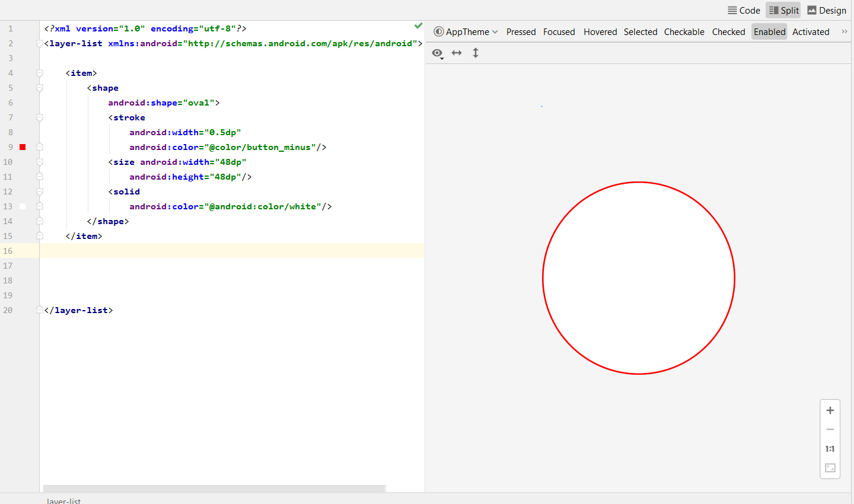Toggle the Focused state
This screenshot has height=504, width=854.
click(559, 32)
